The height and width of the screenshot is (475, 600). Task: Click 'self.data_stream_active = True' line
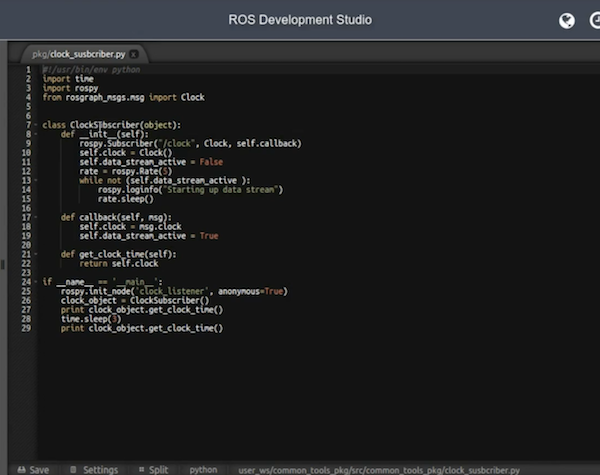(148, 236)
